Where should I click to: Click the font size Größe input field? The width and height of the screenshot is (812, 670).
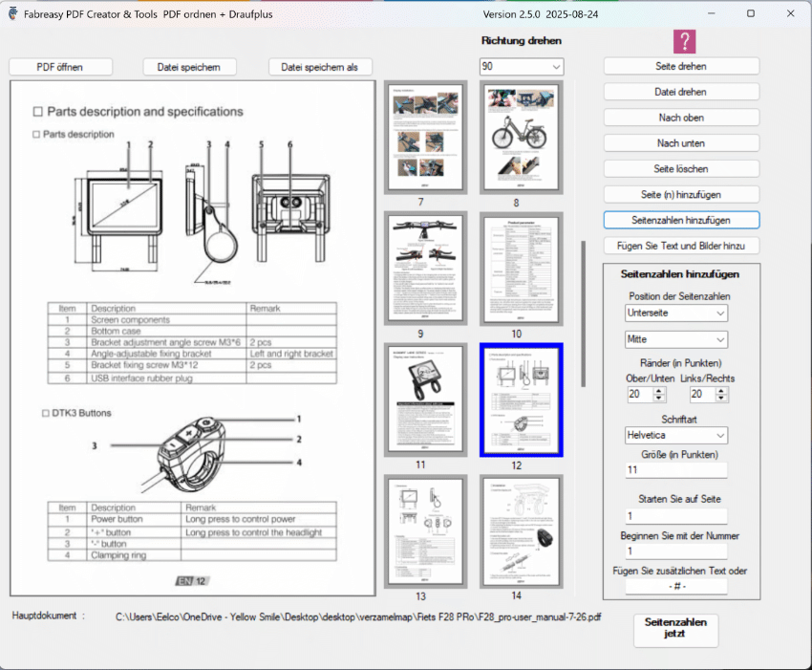pyautogui.click(x=676, y=470)
